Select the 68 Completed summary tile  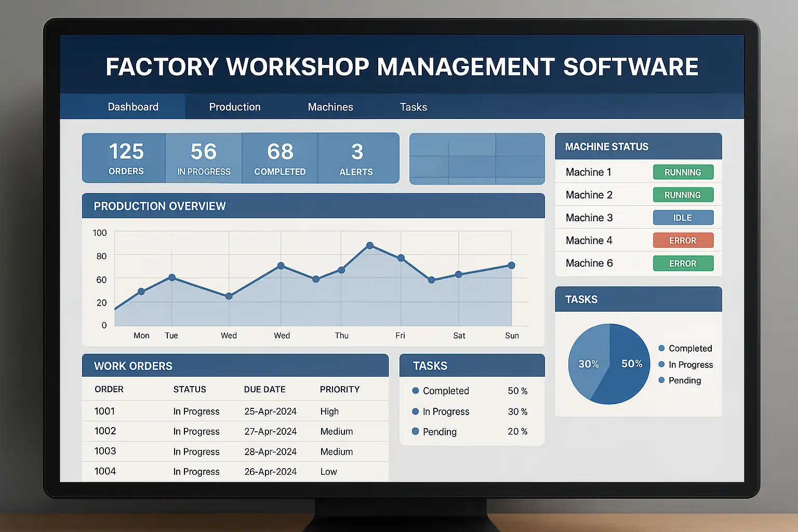[280, 158]
